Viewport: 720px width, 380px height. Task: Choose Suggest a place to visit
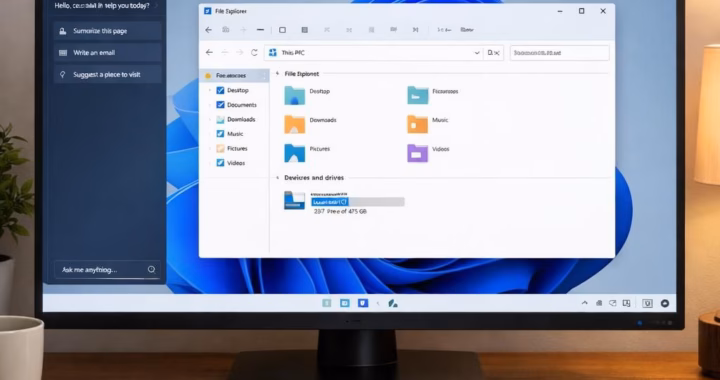click(x=107, y=74)
